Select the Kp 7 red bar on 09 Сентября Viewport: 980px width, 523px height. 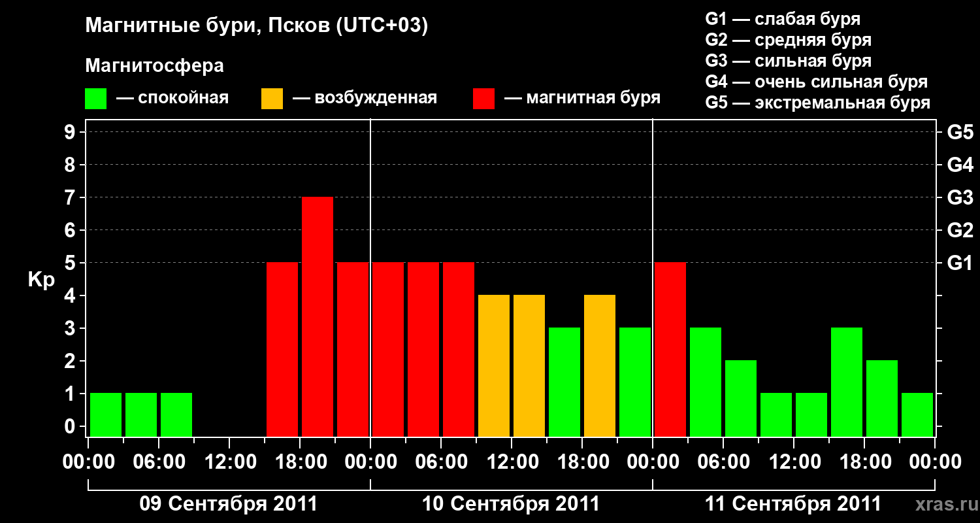318,316
